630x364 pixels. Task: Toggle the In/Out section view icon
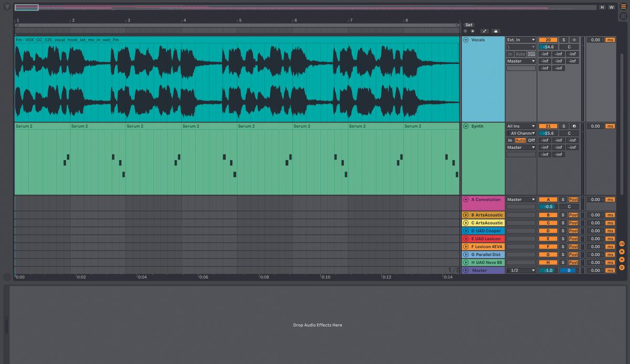click(x=622, y=243)
